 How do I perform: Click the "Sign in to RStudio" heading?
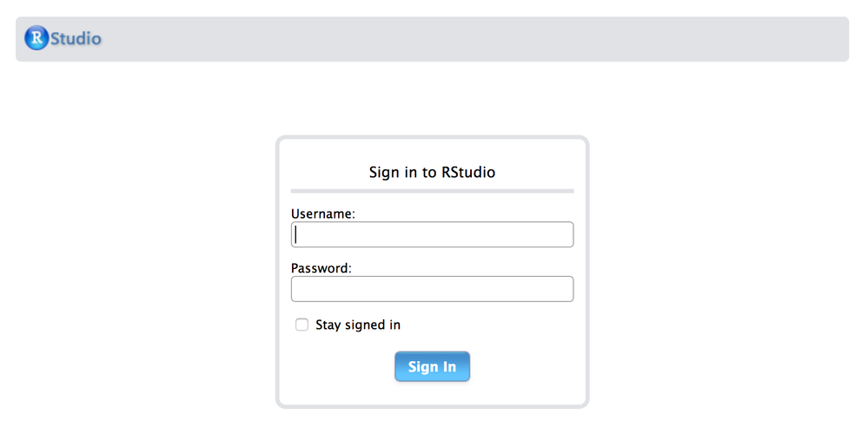[x=432, y=172]
